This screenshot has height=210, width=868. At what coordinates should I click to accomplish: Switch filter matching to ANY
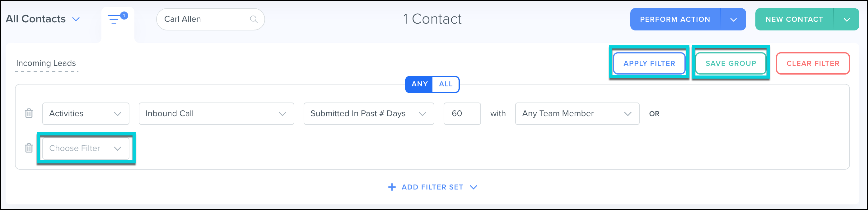click(x=419, y=84)
